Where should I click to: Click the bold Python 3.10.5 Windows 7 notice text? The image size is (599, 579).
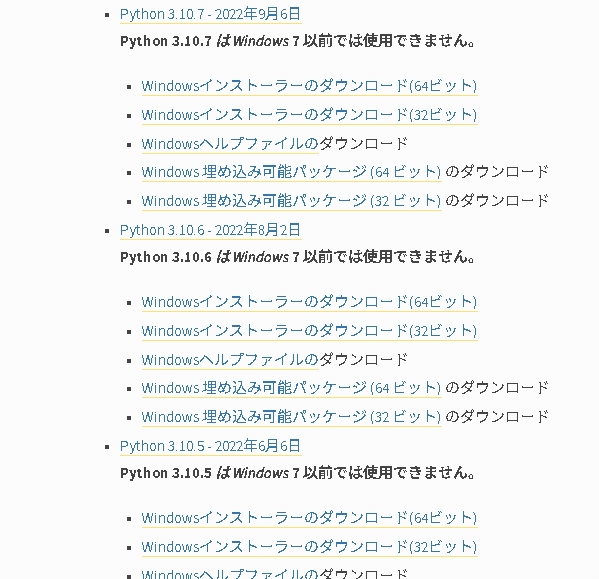[297, 473]
